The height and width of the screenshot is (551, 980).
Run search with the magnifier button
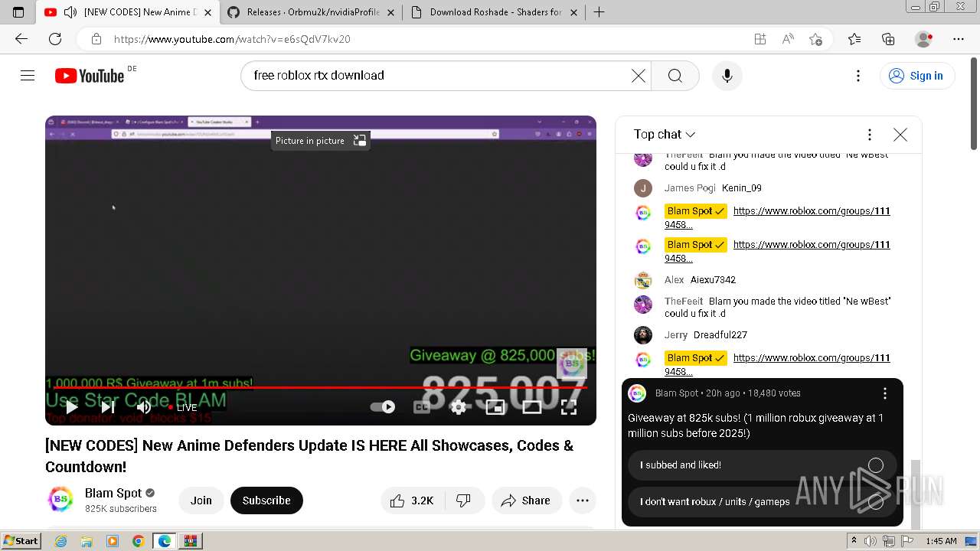coord(675,75)
